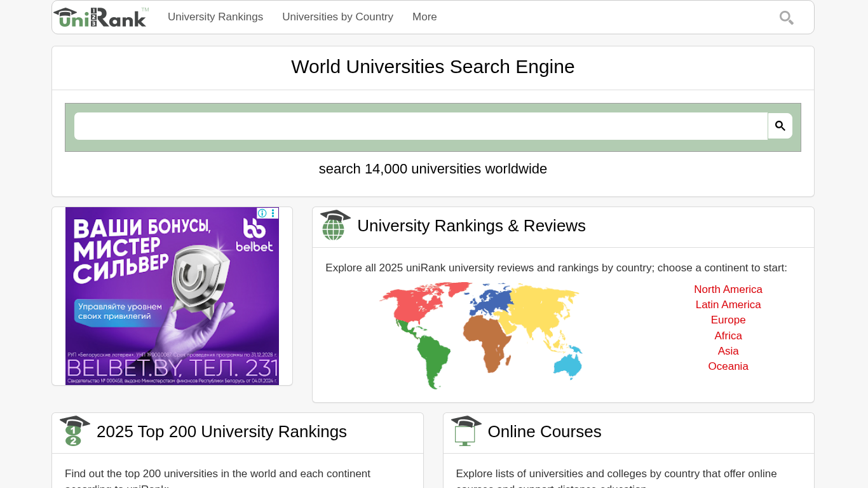Click the University Rankings & Reviews heading
Screen dimensions: 868x488
[471, 226]
